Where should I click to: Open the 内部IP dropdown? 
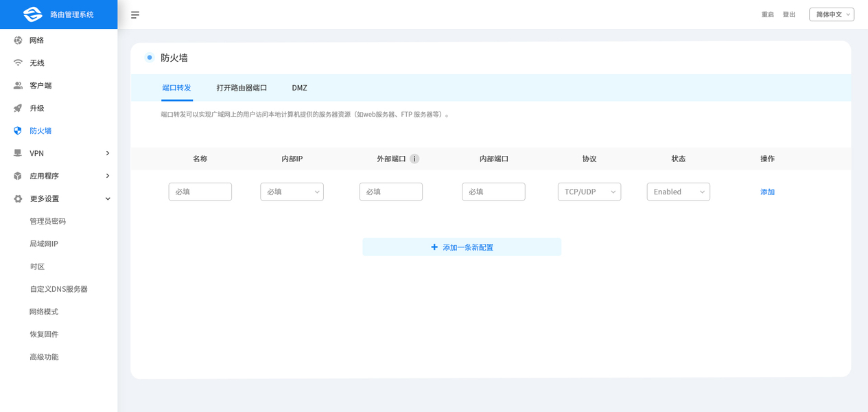(292, 192)
